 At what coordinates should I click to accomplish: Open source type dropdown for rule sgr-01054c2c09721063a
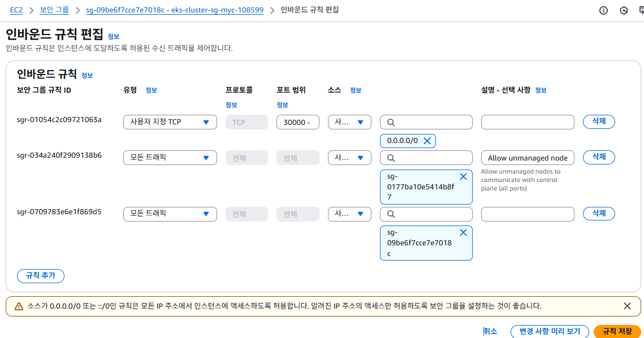pos(349,122)
